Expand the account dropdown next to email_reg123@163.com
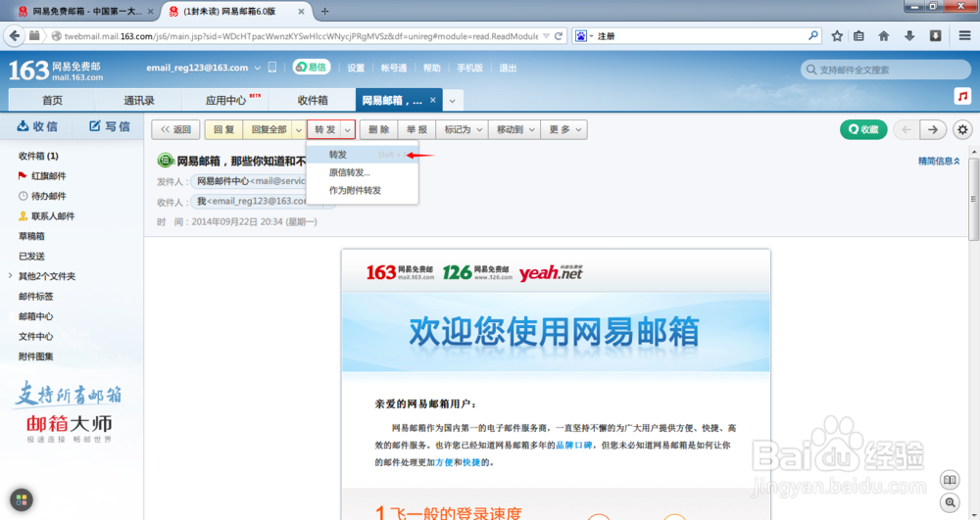Viewport: 980px width, 520px height. coord(257,68)
